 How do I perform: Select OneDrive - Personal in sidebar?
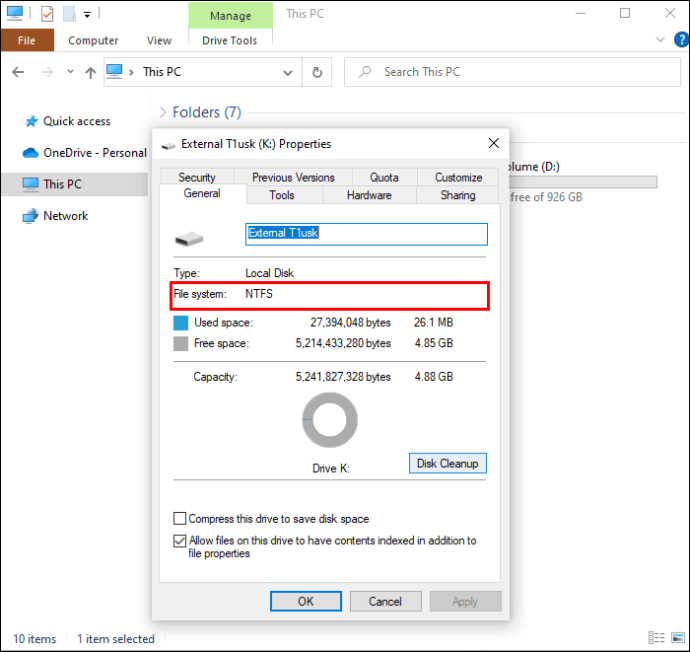(95, 153)
